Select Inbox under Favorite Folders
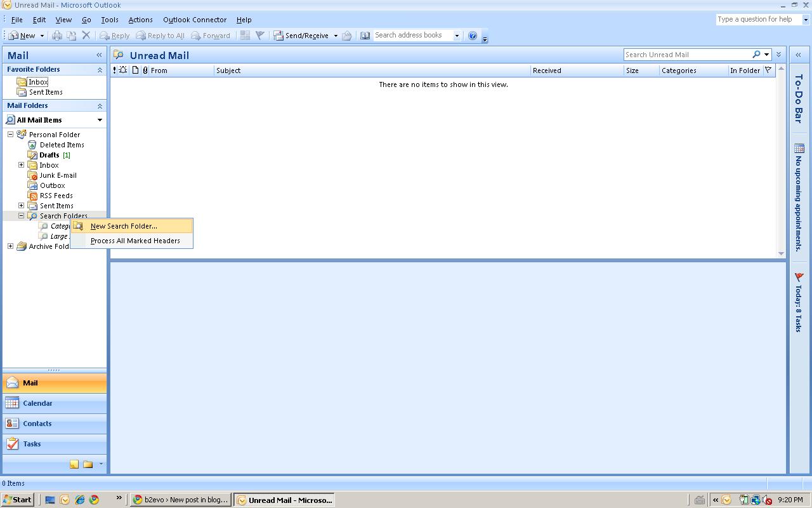 [x=38, y=82]
